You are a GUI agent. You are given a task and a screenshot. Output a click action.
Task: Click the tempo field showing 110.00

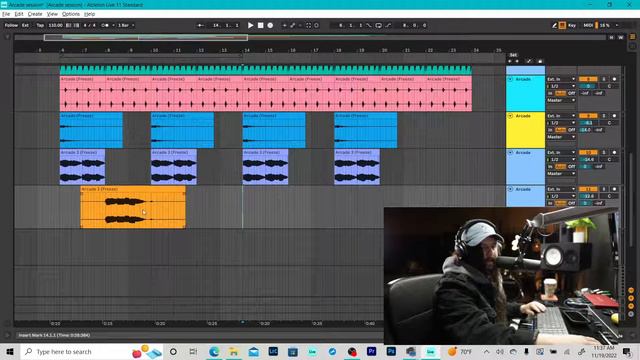point(56,25)
